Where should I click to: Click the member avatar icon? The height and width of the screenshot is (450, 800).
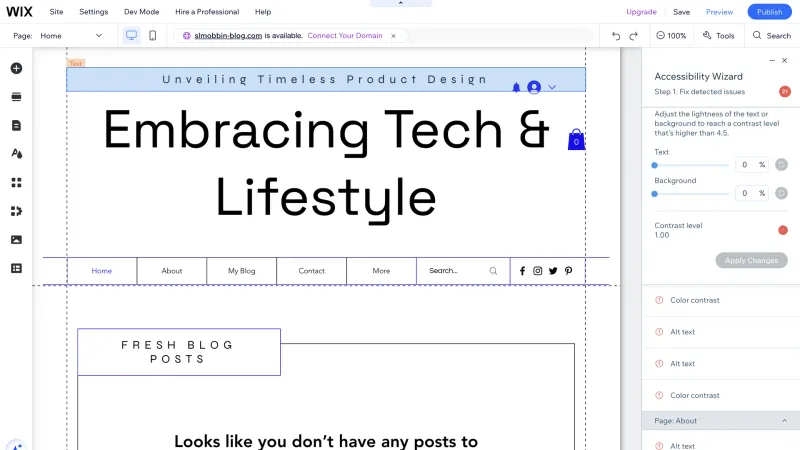[534, 87]
